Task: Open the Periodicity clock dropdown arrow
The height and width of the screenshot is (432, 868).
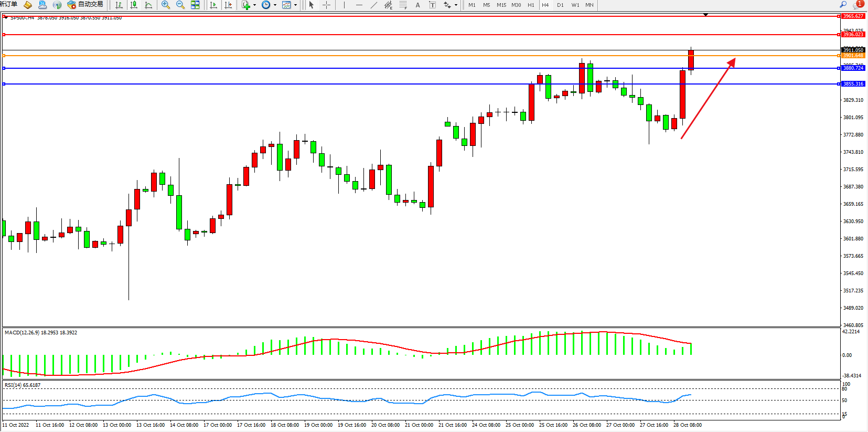Action: coord(275,5)
